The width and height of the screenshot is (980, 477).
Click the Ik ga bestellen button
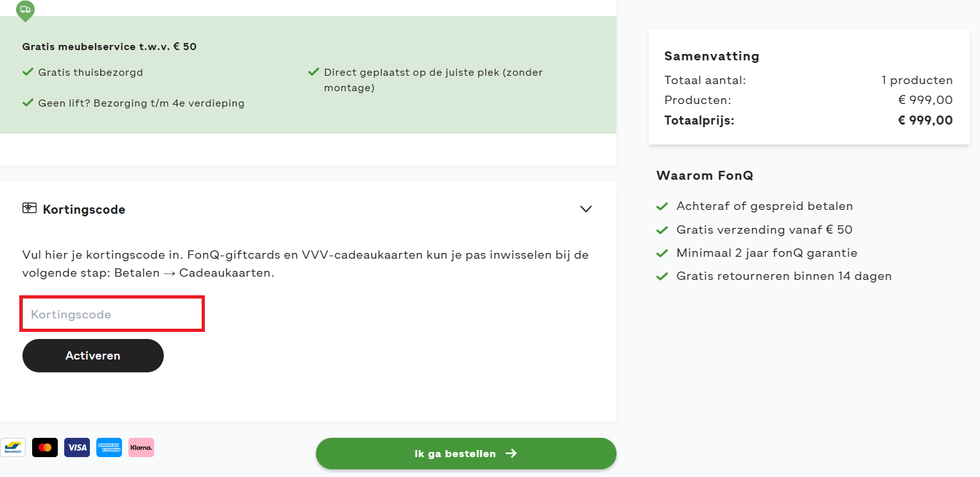(466, 453)
